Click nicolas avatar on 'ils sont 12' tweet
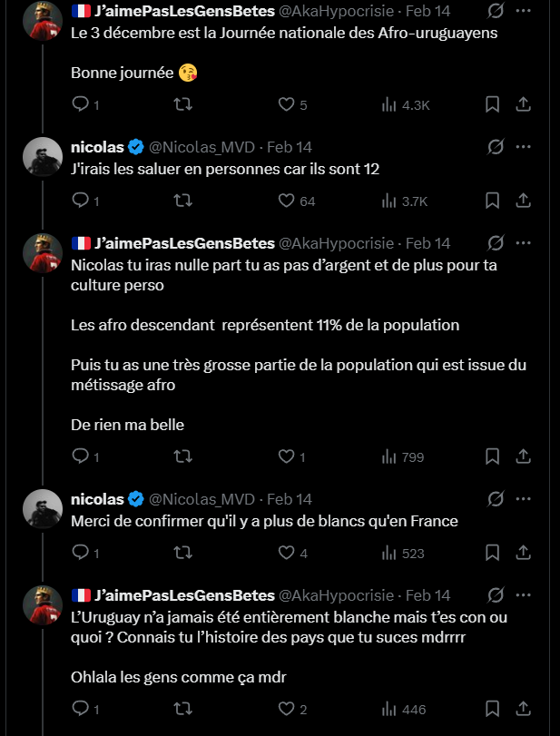The width and height of the screenshot is (560, 736). click(x=42, y=155)
